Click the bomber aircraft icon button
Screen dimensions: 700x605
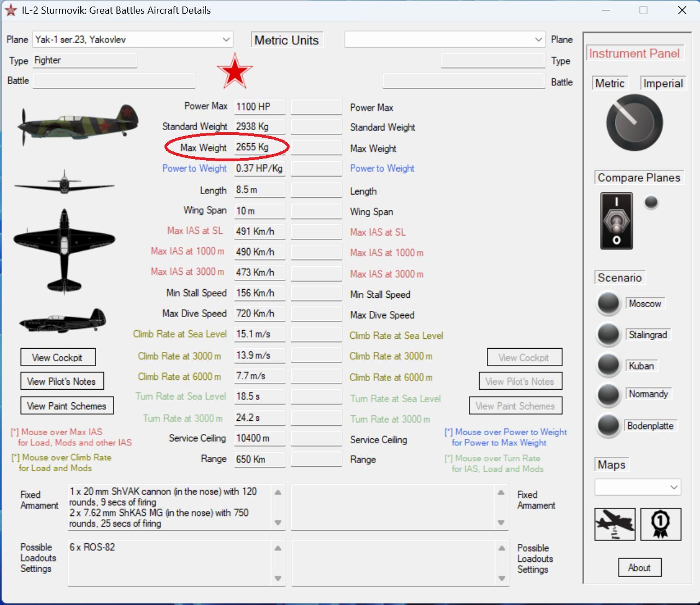(615, 524)
